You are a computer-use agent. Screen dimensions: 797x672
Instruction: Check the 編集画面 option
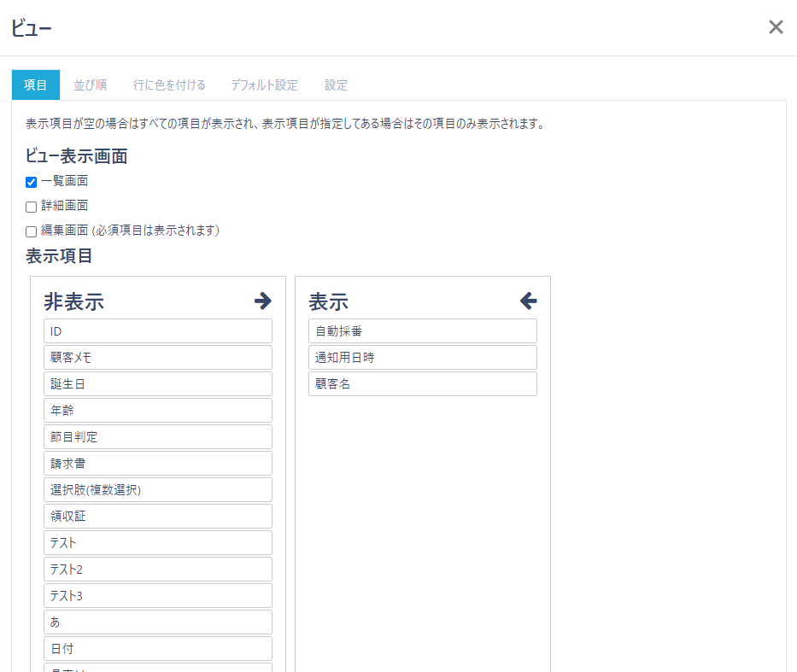pos(31,231)
